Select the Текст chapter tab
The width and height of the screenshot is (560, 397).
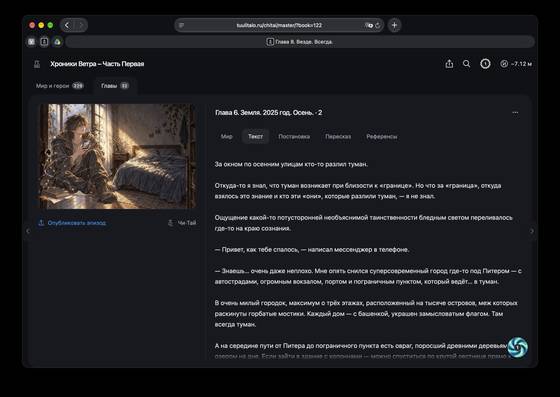click(255, 136)
